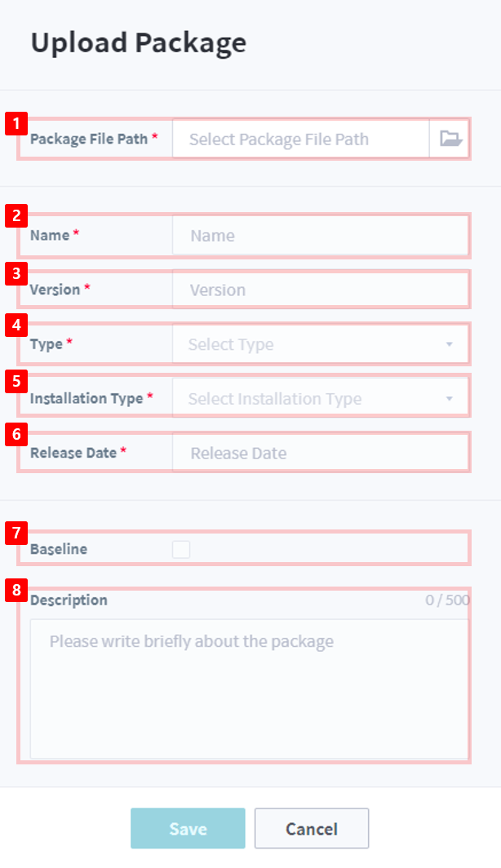The width and height of the screenshot is (501, 868).
Task: Click the Select Package File Path field
Action: point(300,139)
